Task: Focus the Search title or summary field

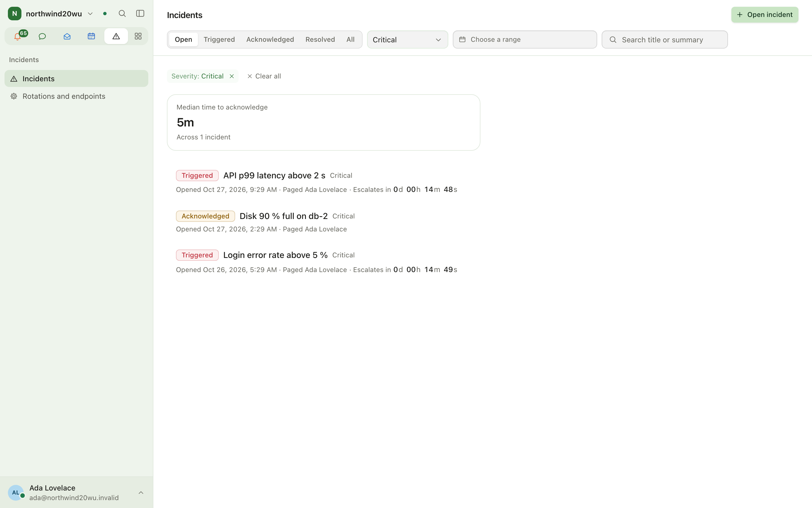Action: 664,40
